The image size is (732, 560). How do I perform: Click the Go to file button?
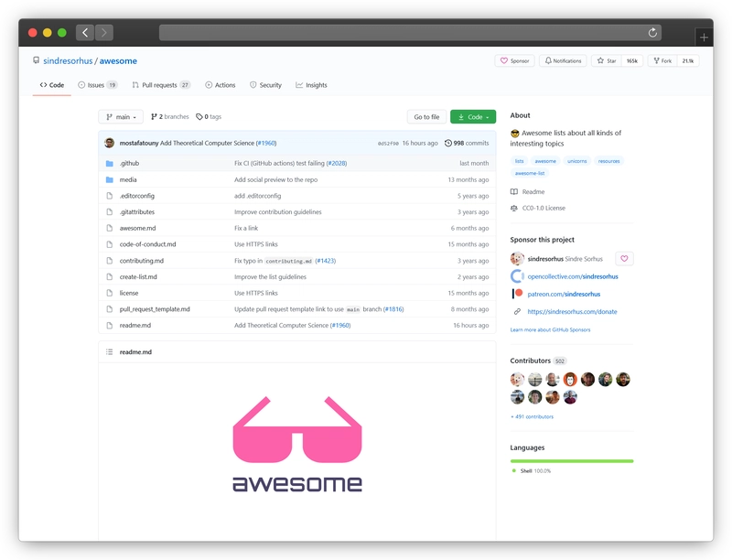pyautogui.click(x=426, y=117)
